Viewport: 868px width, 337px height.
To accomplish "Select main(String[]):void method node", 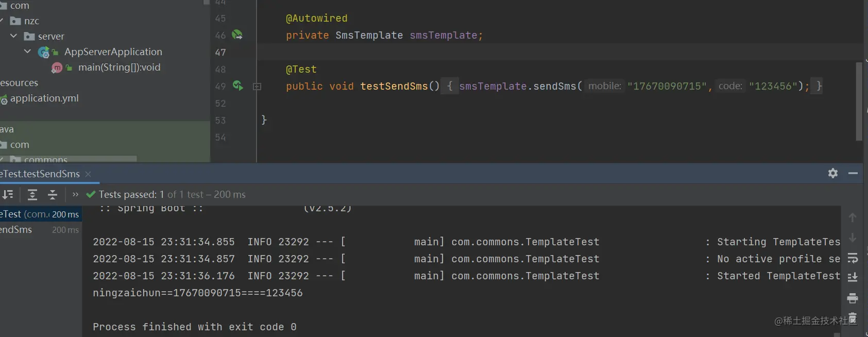I will tap(119, 67).
